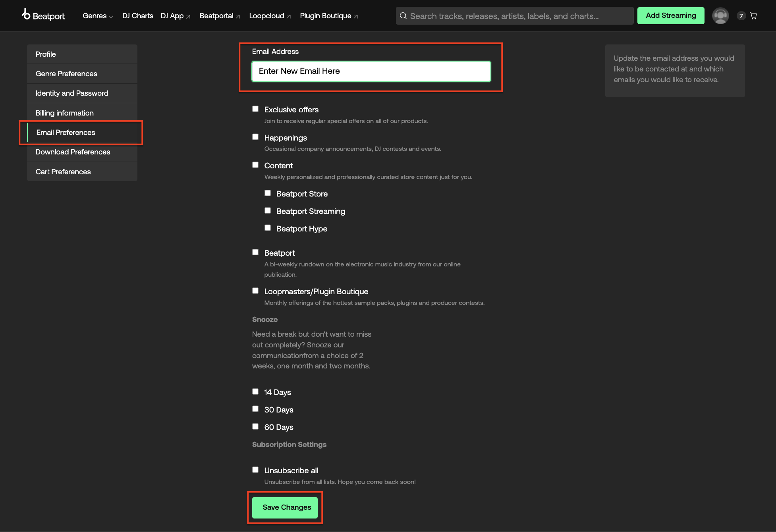The width and height of the screenshot is (776, 532).
Task: Expand the Genres dropdown
Action: tap(98, 16)
